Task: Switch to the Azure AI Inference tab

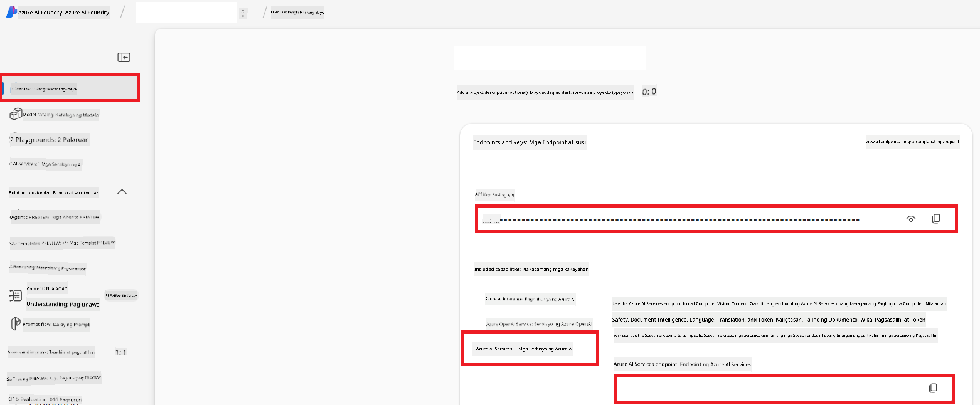Action: [529, 300]
